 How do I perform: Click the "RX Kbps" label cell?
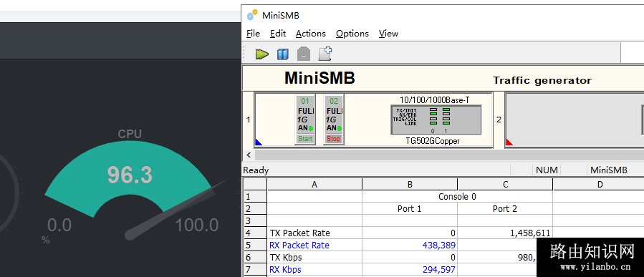coord(314,270)
